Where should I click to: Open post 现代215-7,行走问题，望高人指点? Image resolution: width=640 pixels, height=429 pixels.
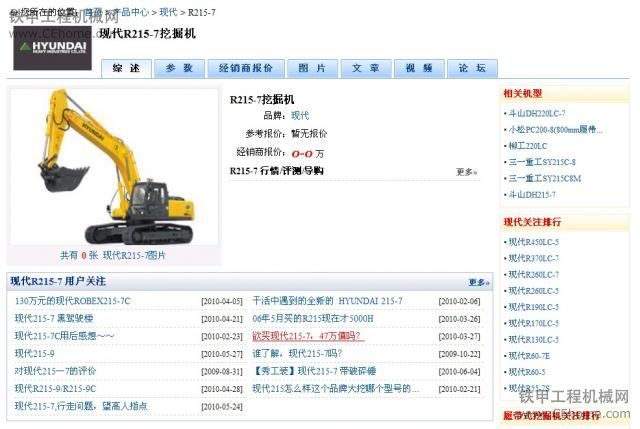pos(81,406)
